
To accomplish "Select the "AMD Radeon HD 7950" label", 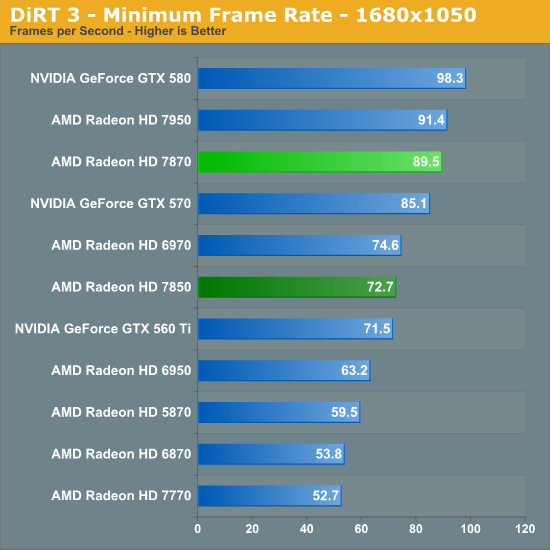I will [x=121, y=120].
